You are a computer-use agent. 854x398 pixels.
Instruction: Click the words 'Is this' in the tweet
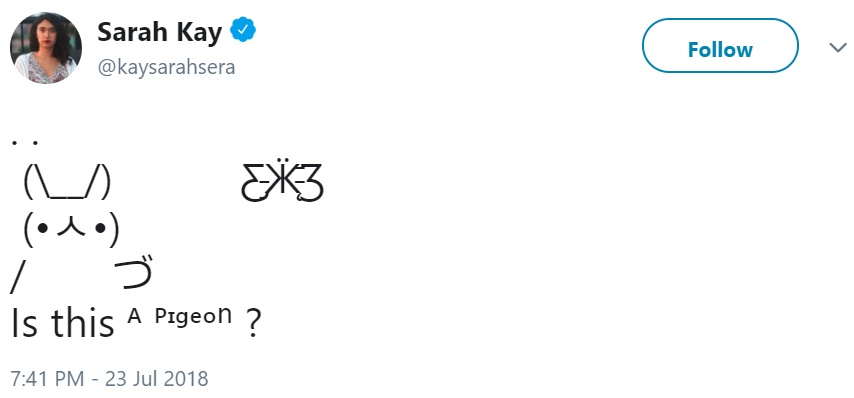[63, 322]
